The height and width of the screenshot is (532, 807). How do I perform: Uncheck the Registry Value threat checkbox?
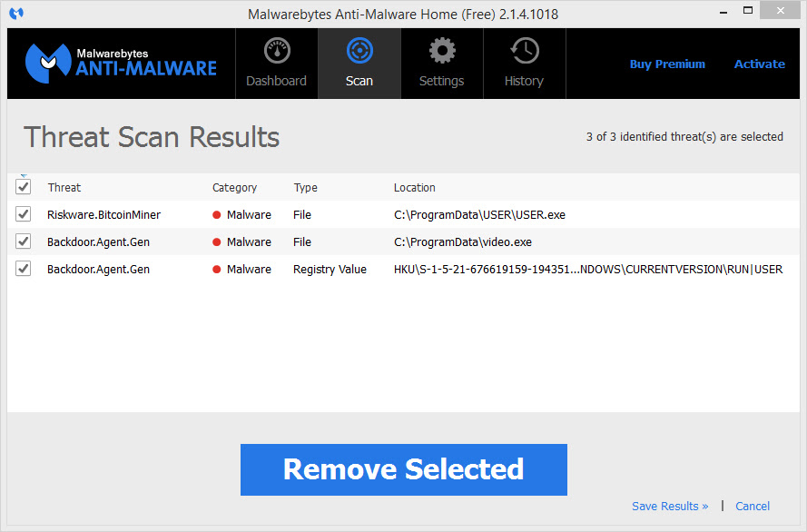point(24,269)
